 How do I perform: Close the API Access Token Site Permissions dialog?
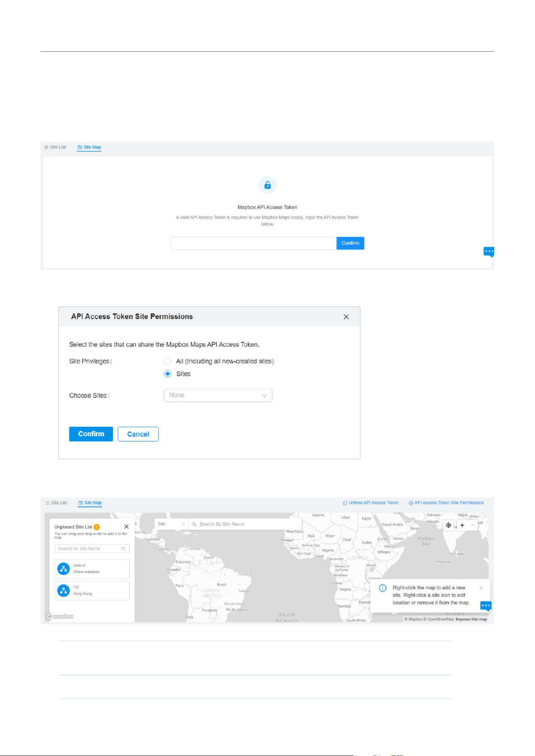tap(346, 317)
